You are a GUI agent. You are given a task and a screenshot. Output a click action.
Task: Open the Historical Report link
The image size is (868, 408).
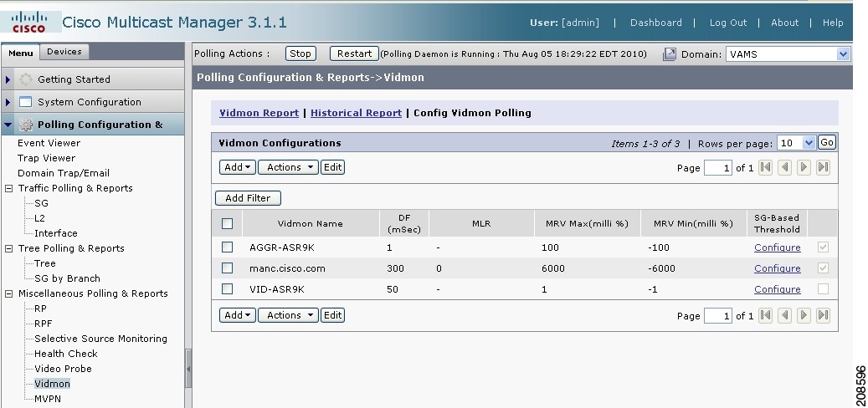pos(356,113)
